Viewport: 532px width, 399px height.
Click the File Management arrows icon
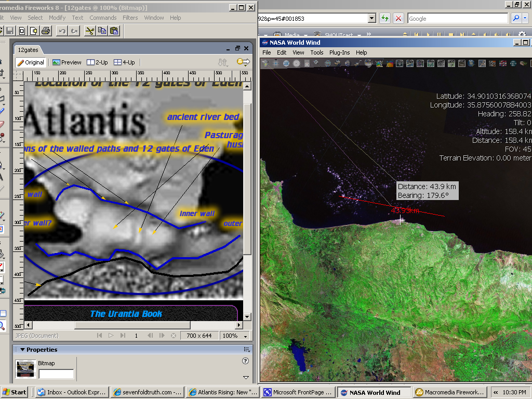(x=222, y=62)
